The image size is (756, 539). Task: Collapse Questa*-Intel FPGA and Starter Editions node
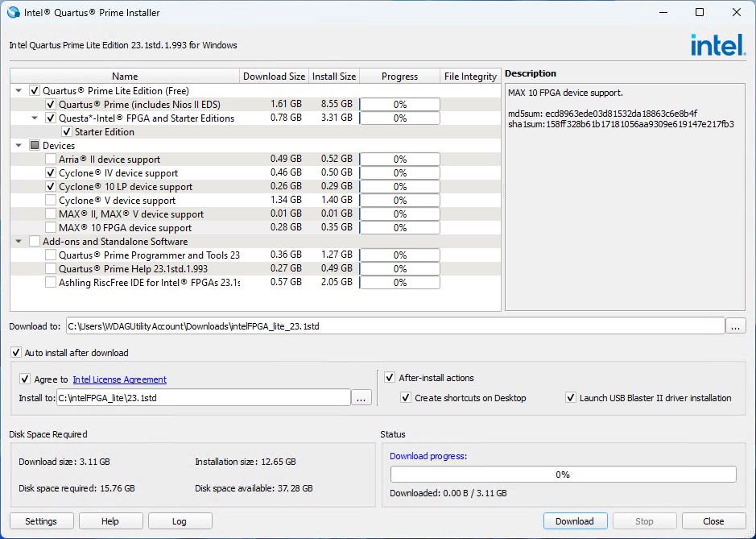pos(35,118)
